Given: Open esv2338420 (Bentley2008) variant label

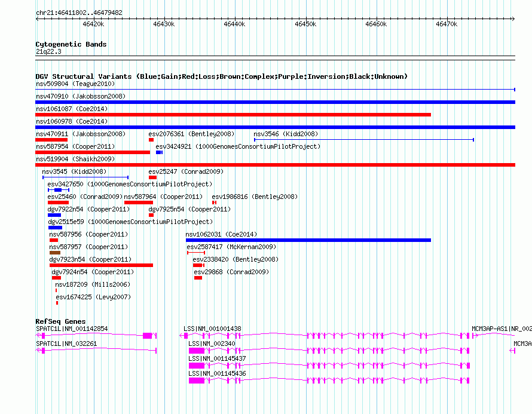Looking at the screenshot, I should [x=236, y=259].
